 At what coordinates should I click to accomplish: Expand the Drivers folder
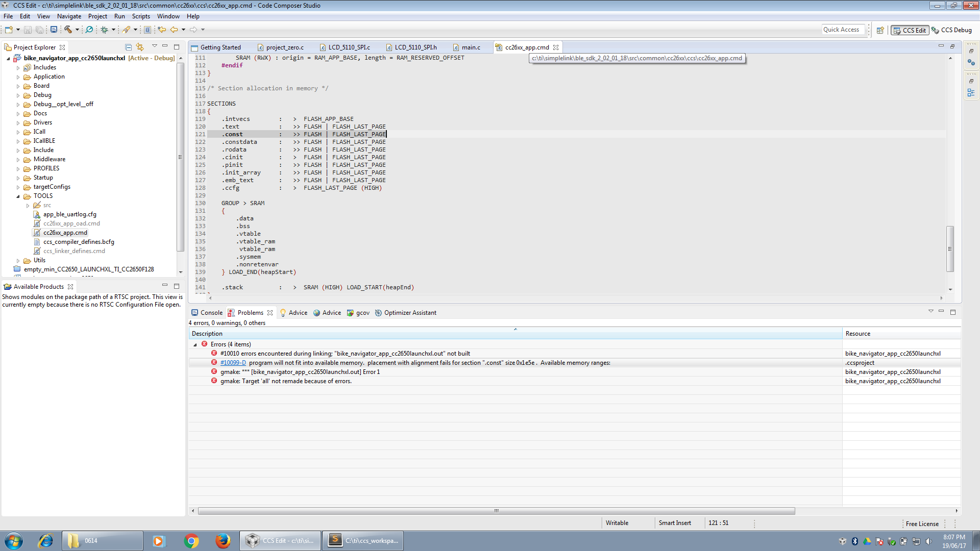18,122
